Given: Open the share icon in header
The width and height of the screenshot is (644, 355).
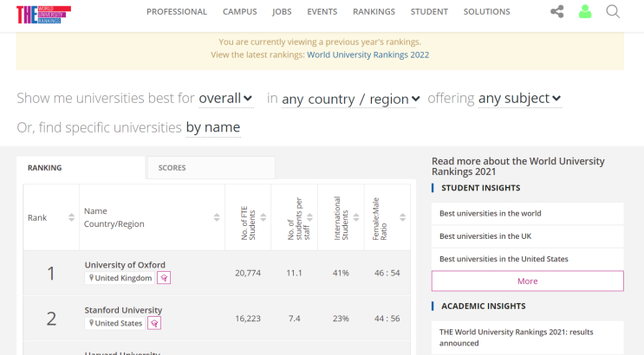Looking at the screenshot, I should click(x=557, y=11).
